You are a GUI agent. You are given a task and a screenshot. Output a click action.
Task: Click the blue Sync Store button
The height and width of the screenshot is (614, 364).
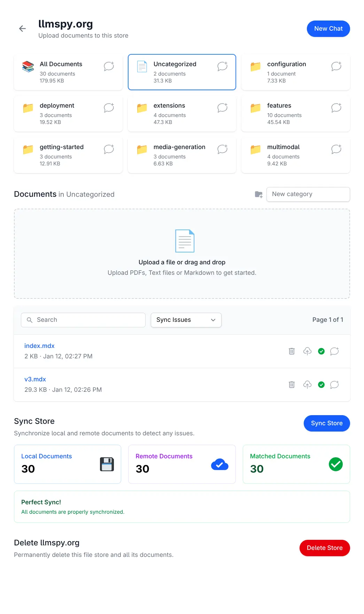(x=326, y=423)
